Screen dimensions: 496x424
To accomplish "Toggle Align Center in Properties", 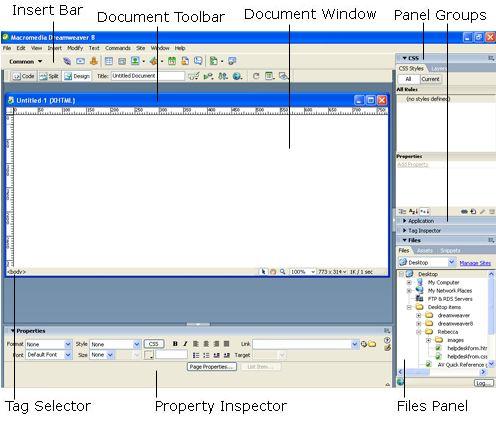I will click(206, 344).
